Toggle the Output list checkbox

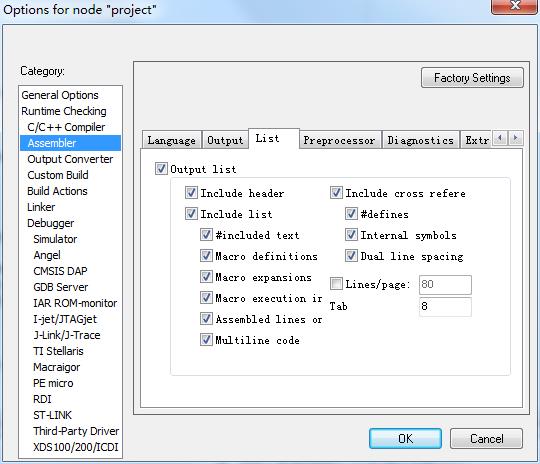161,169
